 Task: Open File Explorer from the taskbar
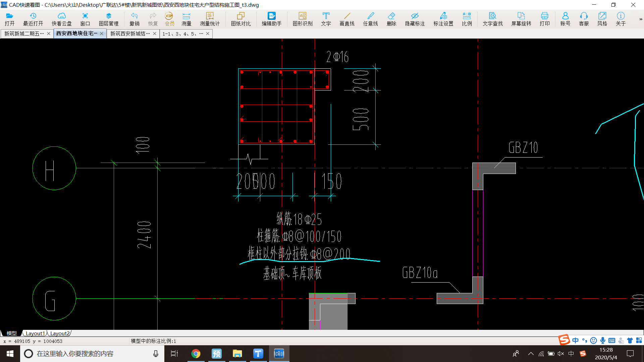coord(237,354)
